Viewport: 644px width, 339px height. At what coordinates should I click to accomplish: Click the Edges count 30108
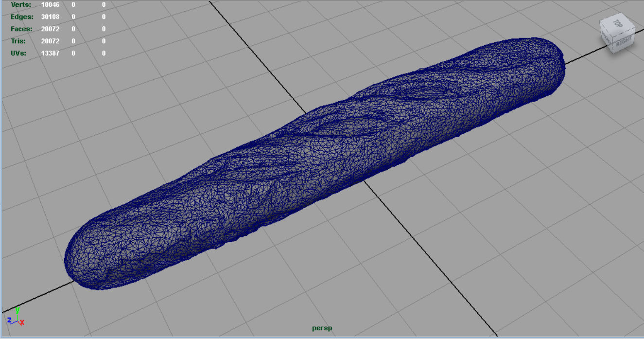[50, 17]
